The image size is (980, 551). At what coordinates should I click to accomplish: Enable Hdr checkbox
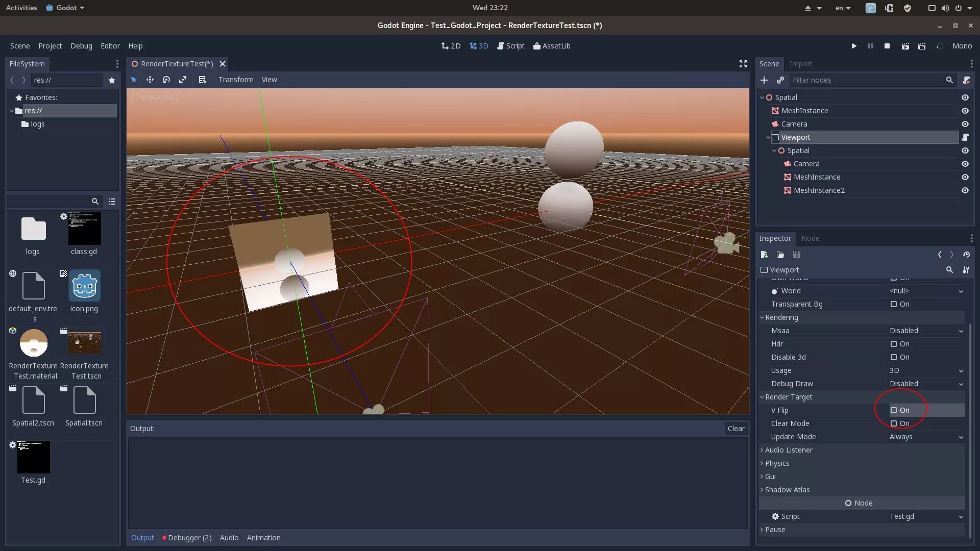[x=894, y=344]
